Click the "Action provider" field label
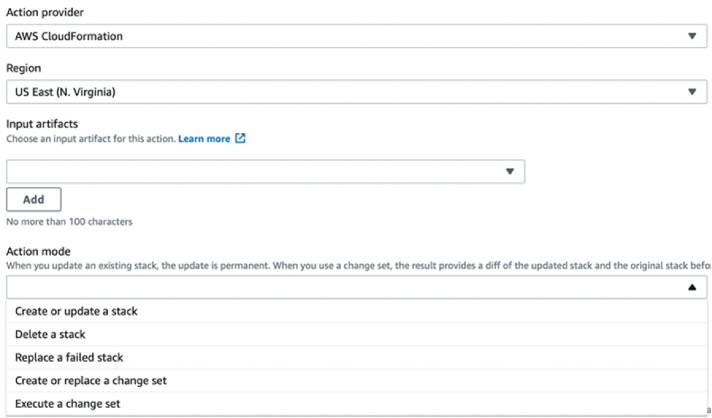This screenshot has width=712, height=418. [x=47, y=12]
